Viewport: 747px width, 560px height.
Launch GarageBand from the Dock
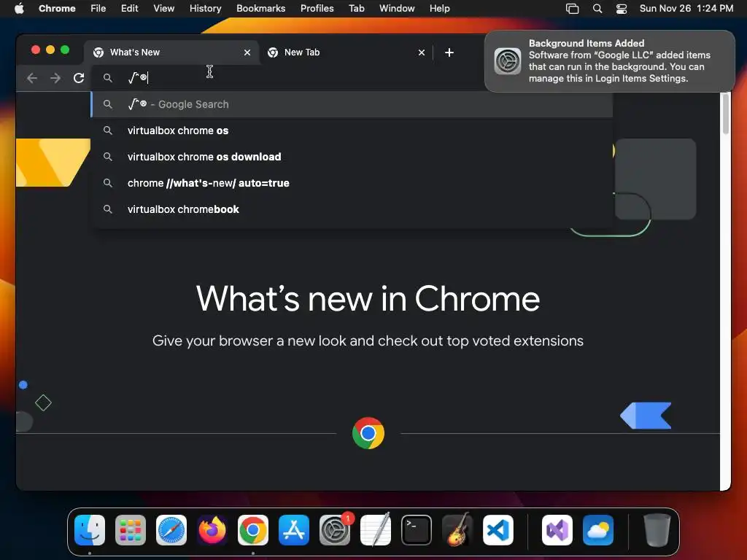tap(457, 530)
